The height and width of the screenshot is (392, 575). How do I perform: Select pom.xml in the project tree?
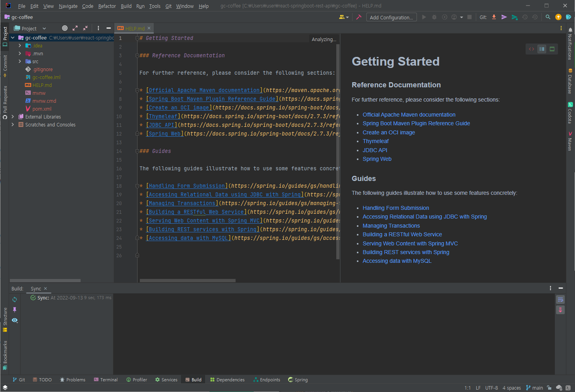coord(41,109)
